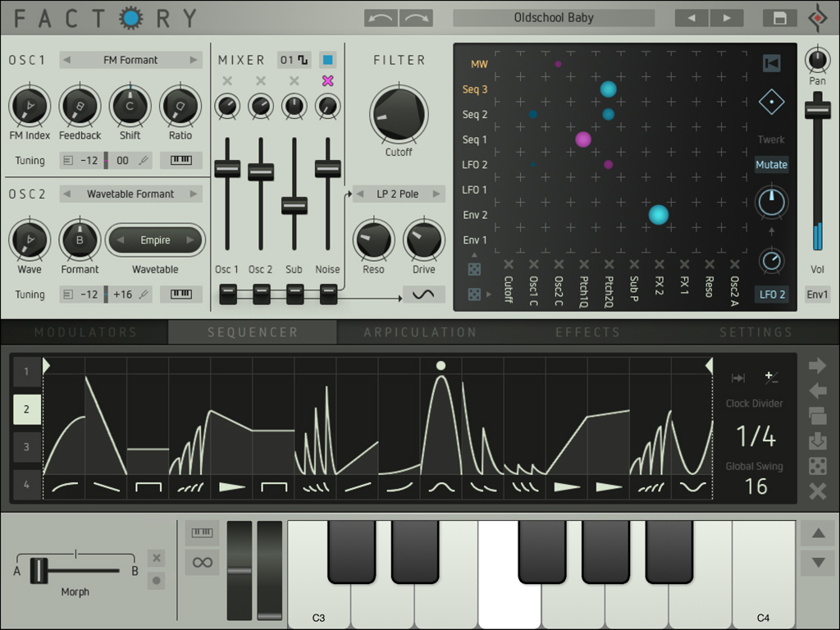Click the Oldschool Baby preset name
This screenshot has height=630, width=840.
tap(554, 18)
